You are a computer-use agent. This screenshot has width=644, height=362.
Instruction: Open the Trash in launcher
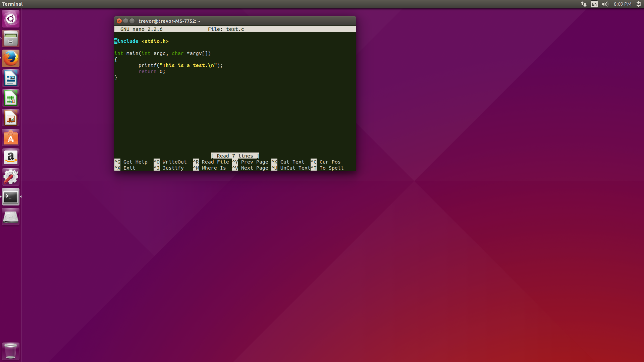click(x=11, y=351)
